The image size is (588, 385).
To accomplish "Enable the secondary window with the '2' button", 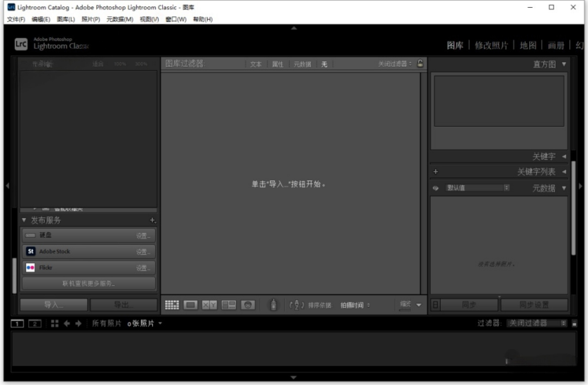I will (x=34, y=323).
